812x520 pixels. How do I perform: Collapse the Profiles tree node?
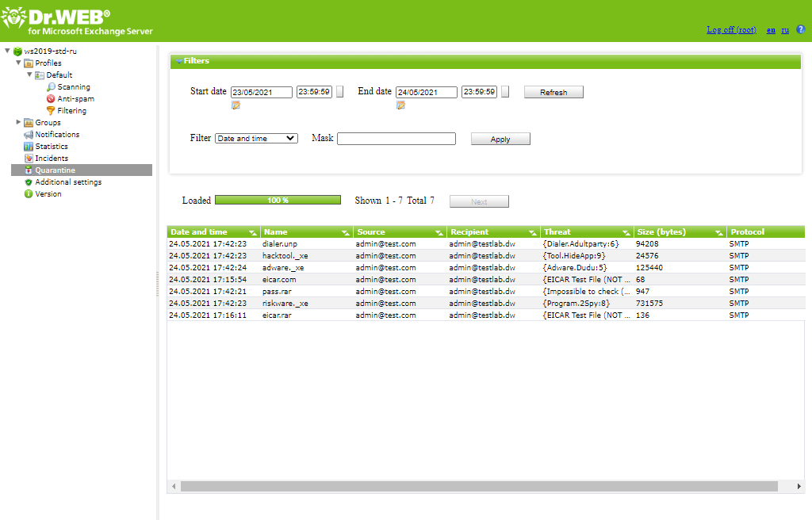pyautogui.click(x=19, y=63)
